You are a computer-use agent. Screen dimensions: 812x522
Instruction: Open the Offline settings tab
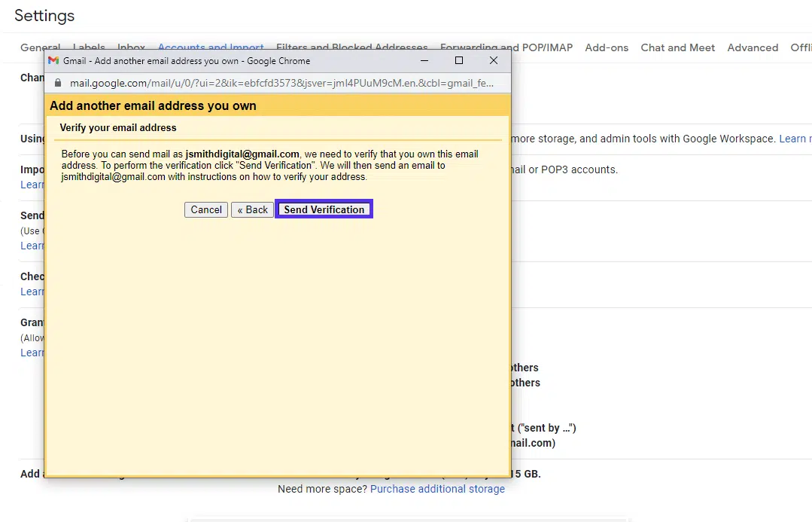tap(801, 47)
